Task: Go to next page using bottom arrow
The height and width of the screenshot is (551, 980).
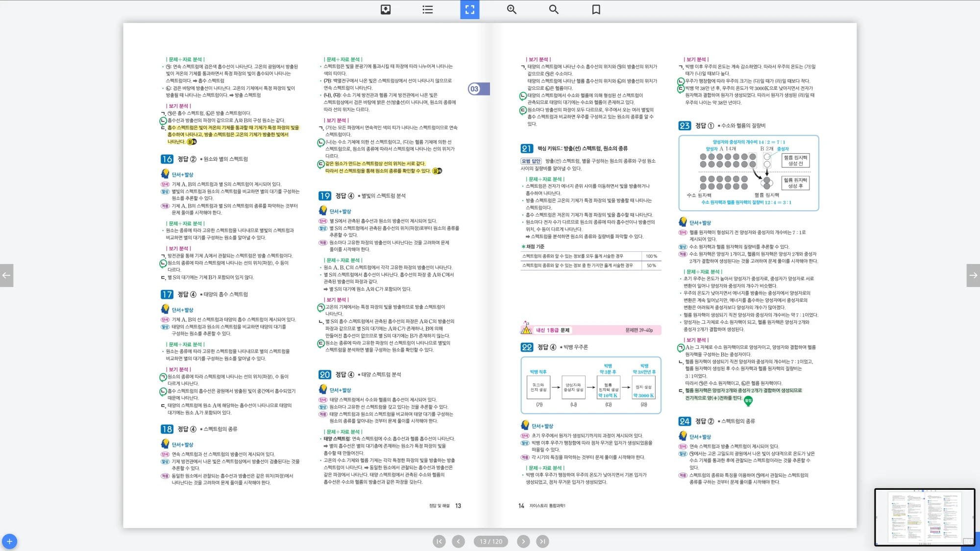Action: tap(523, 541)
